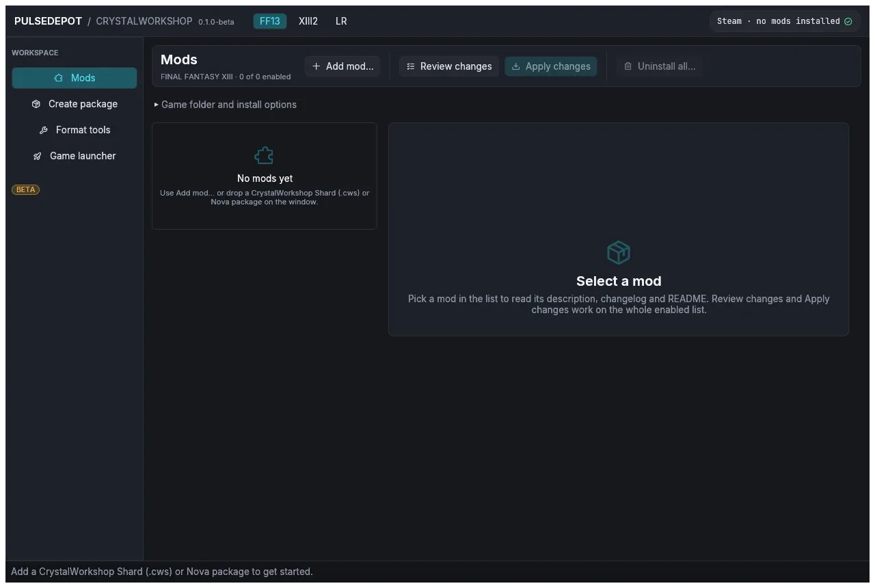This screenshot has width=875, height=588.
Task: Click the WORKSPACE sidebar heading
Action: [35, 53]
